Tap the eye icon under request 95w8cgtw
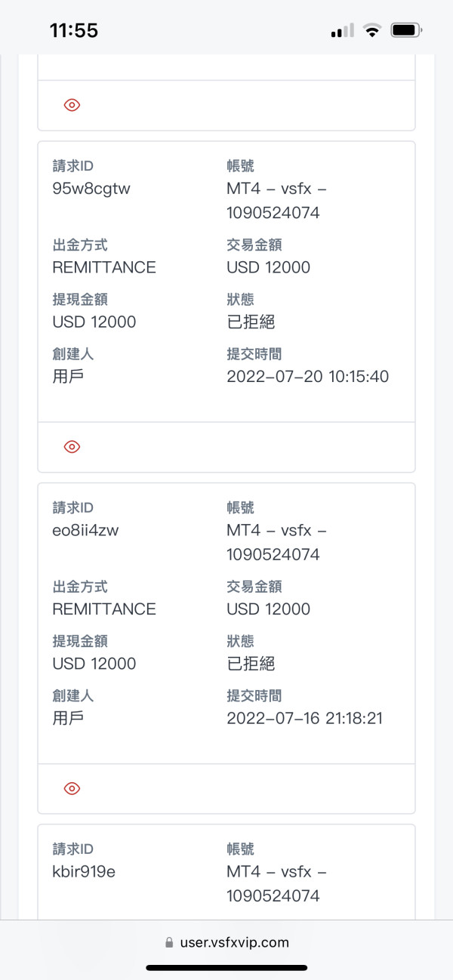453x980 pixels. point(72,447)
